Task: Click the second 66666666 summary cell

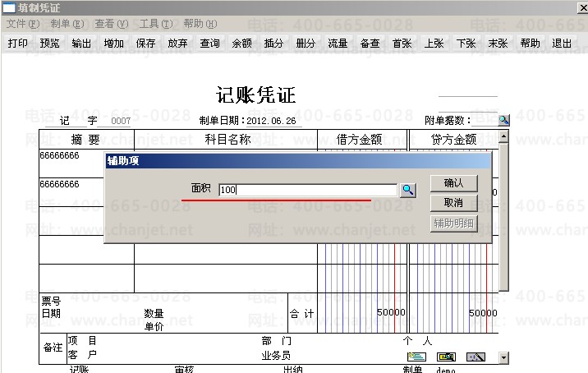Action: pos(71,192)
